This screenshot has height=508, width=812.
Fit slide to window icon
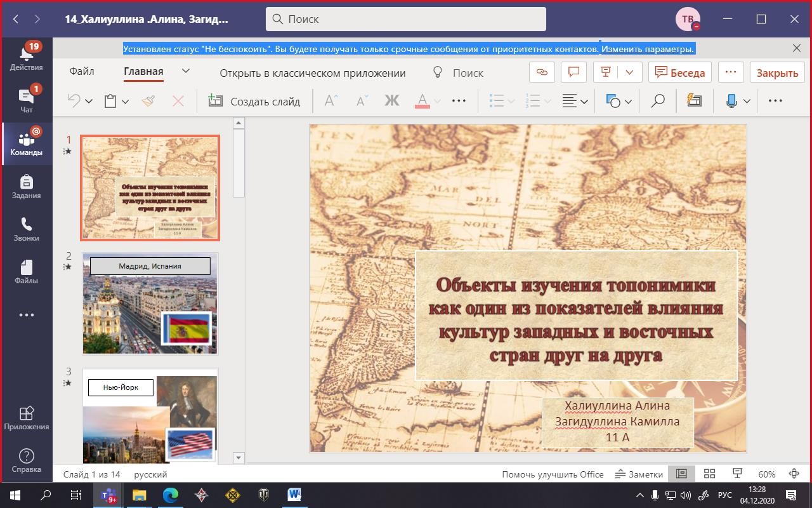pos(794,474)
